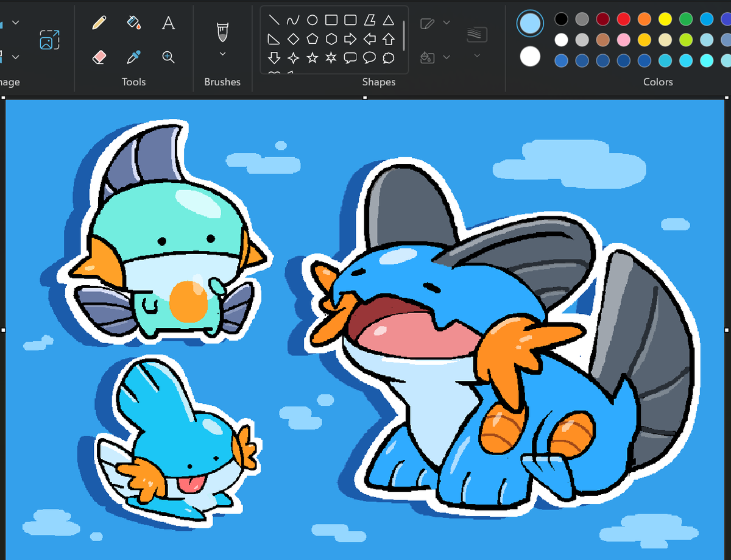The width and height of the screenshot is (731, 560).
Task: Click the image resize icon with dashed frame
Action: (x=49, y=40)
